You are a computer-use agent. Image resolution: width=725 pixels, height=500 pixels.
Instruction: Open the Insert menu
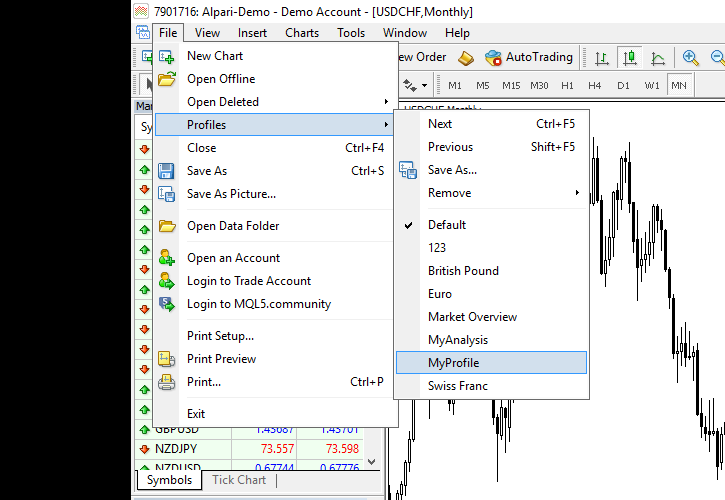252,33
